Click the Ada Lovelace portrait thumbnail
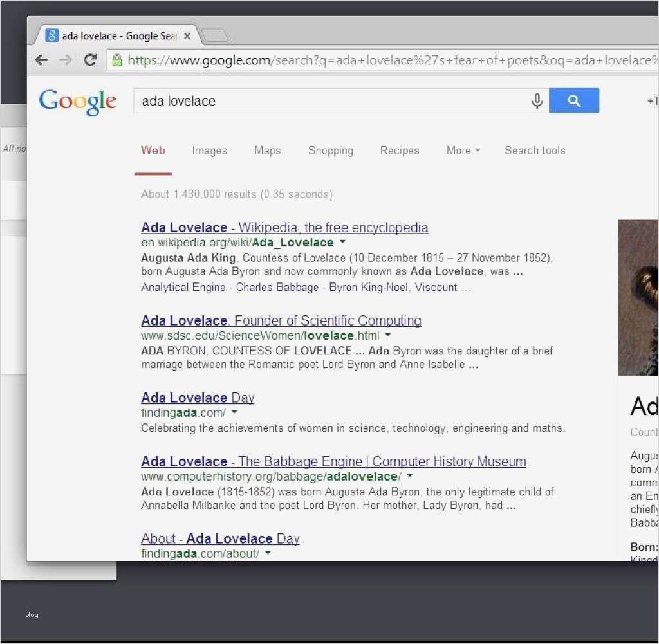This screenshot has width=659, height=644. coord(638,297)
